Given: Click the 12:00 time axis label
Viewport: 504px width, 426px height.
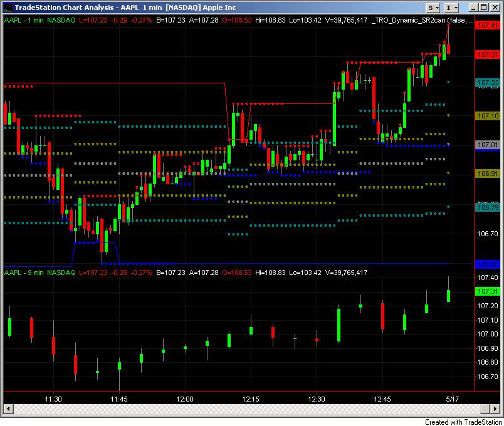Looking at the screenshot, I should [185, 399].
